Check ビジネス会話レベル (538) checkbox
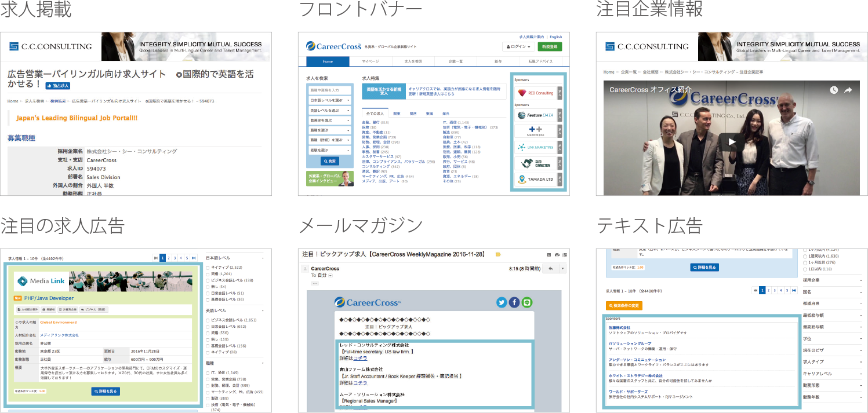This screenshot has height=413, width=868. [x=208, y=280]
